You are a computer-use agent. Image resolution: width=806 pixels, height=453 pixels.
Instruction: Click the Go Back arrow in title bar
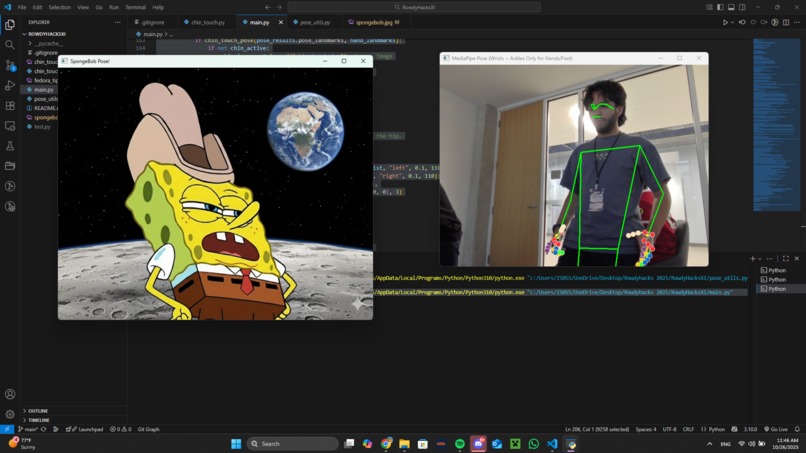(x=267, y=7)
